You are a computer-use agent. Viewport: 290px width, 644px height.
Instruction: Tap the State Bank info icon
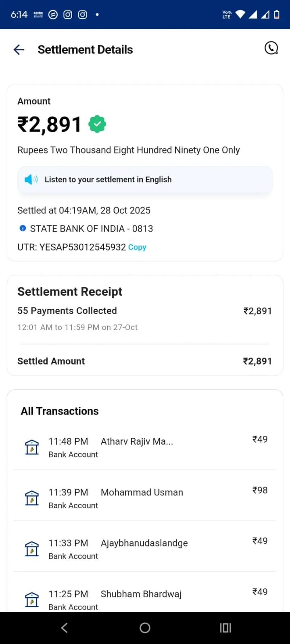[23, 228]
